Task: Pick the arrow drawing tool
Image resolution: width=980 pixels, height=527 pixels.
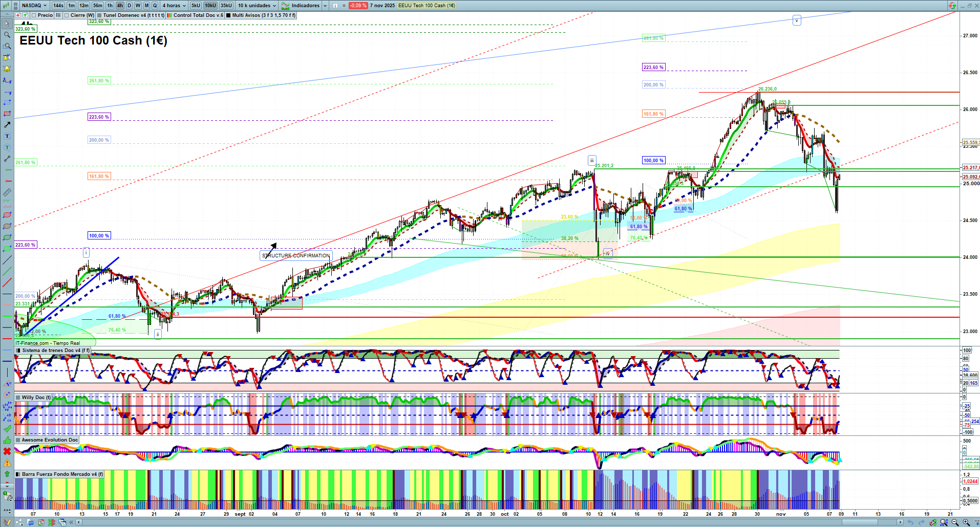Action: tap(7, 125)
